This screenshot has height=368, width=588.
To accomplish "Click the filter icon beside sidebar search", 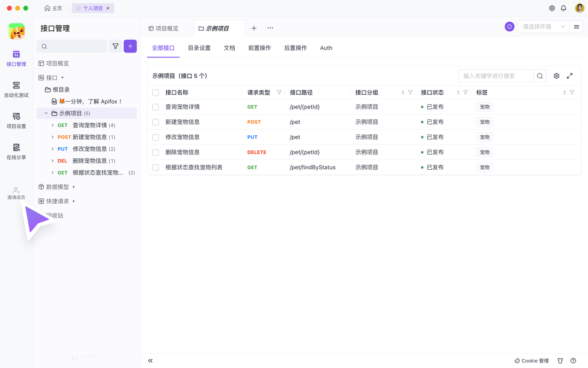I will coord(115,46).
